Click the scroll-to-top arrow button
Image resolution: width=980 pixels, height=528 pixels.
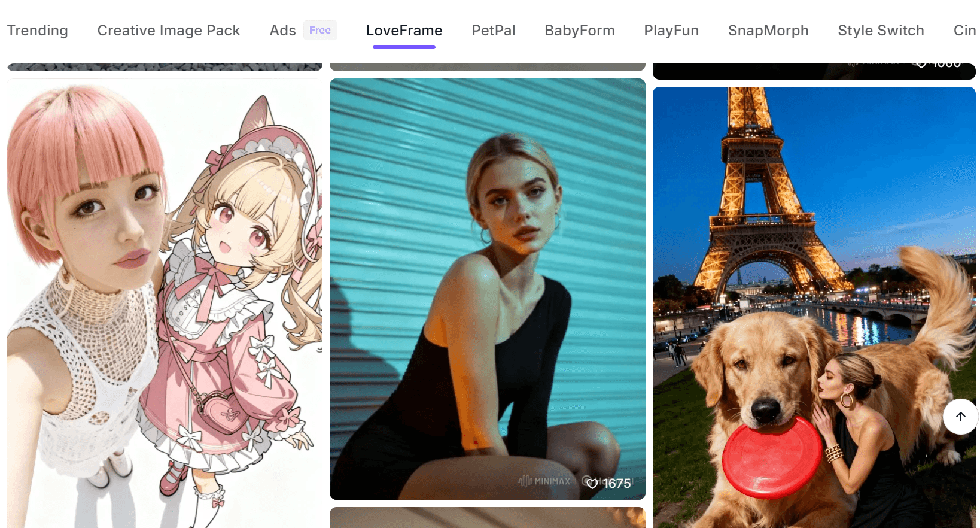[x=960, y=417]
